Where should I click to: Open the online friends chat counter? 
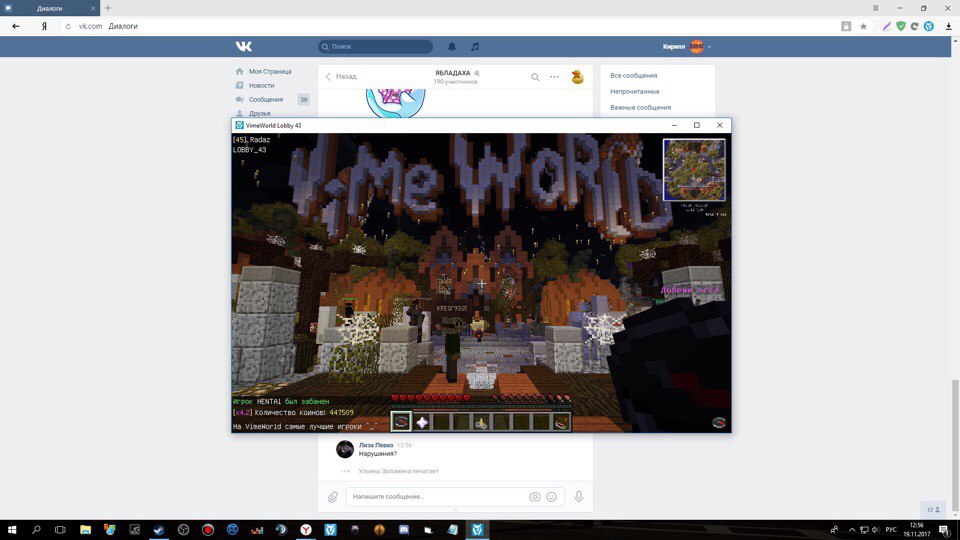point(933,509)
